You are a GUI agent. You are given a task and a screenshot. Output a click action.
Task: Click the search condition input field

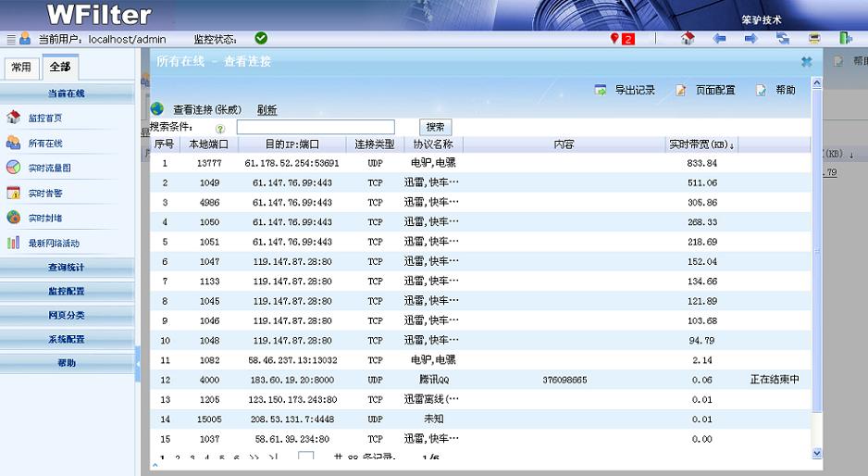tap(316, 127)
